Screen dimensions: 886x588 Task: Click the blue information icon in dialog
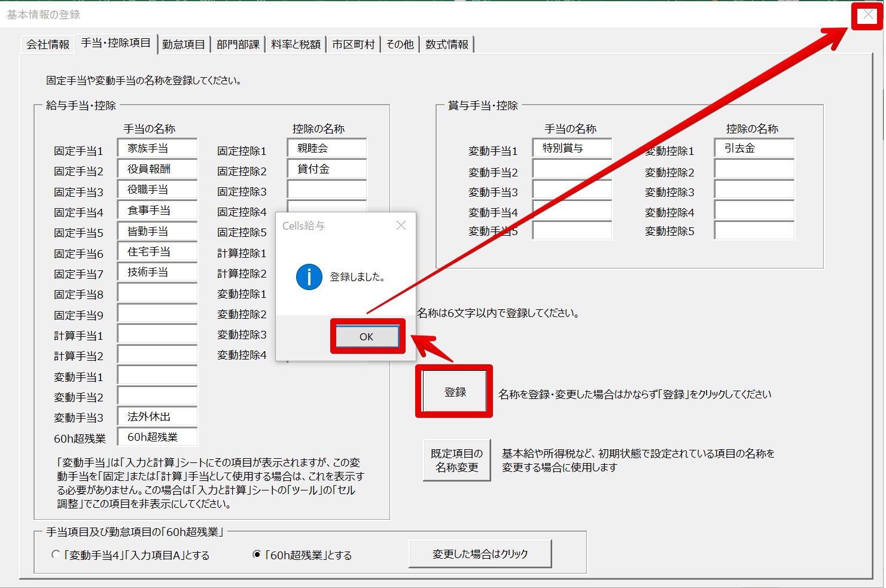[x=309, y=277]
